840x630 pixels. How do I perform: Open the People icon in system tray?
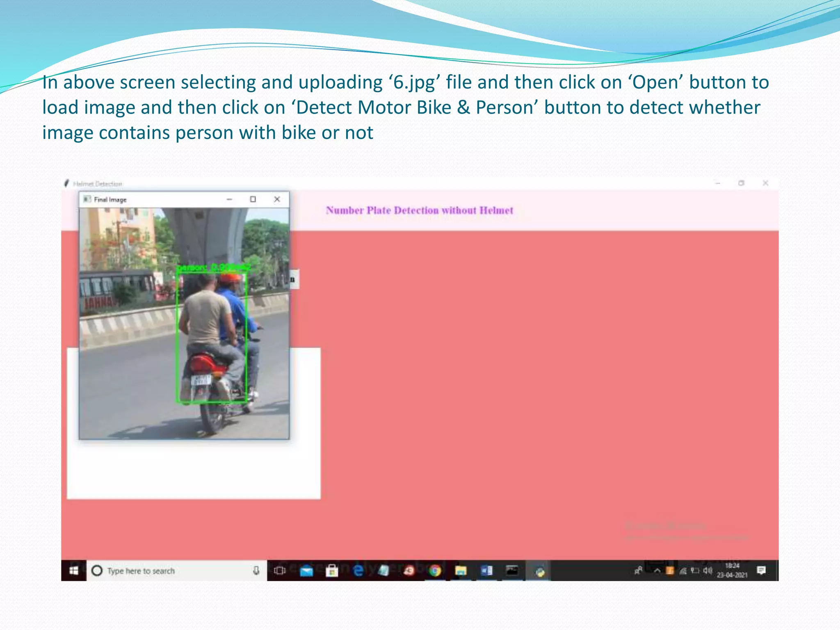pos(638,571)
